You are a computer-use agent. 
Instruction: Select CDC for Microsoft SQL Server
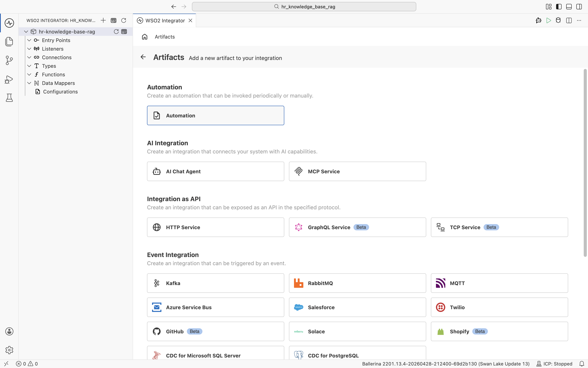click(215, 353)
